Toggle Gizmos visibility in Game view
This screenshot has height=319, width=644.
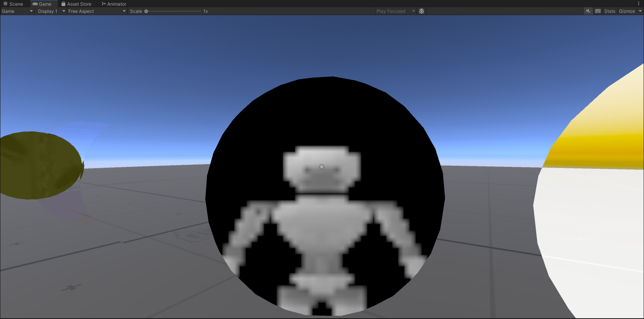coord(627,11)
